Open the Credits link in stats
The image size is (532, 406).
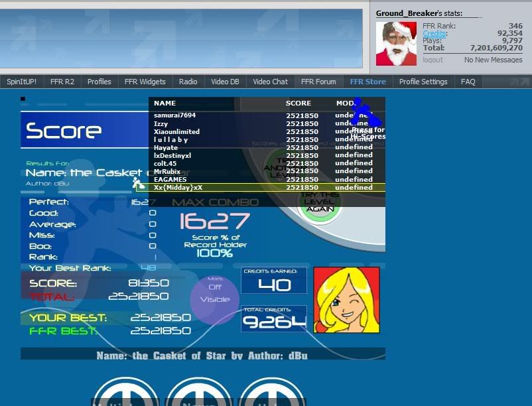(434, 33)
